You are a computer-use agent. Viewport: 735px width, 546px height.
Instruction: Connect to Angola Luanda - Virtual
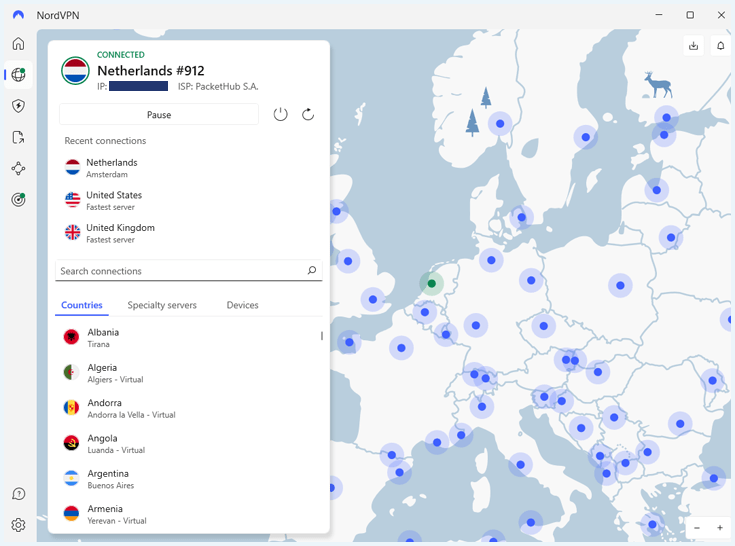pos(188,443)
